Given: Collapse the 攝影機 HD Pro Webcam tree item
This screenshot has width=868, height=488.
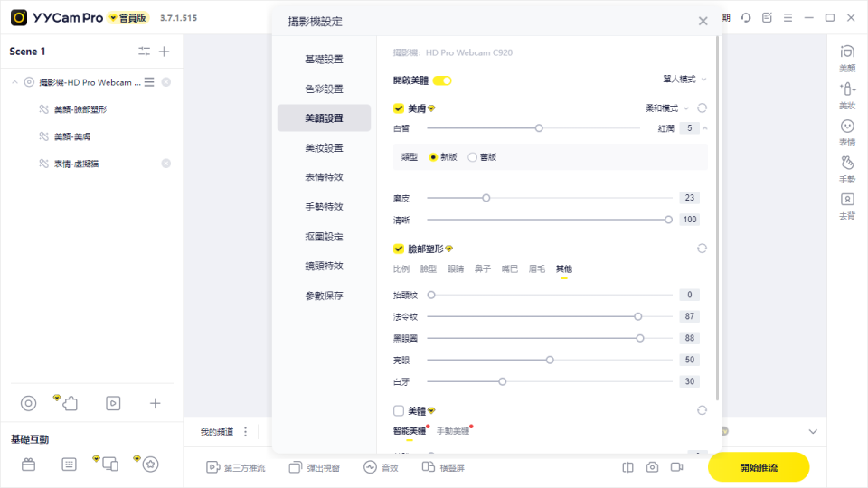Looking at the screenshot, I should coord(15,82).
